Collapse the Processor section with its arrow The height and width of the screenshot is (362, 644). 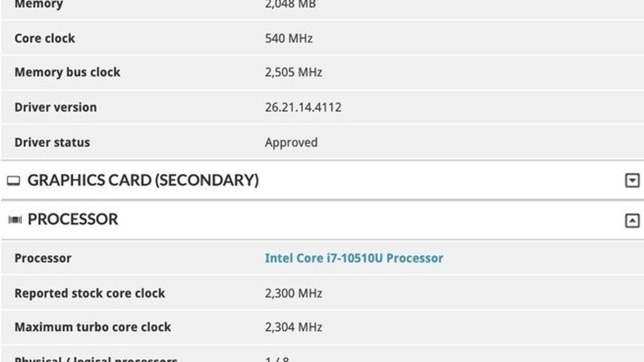pyautogui.click(x=632, y=220)
